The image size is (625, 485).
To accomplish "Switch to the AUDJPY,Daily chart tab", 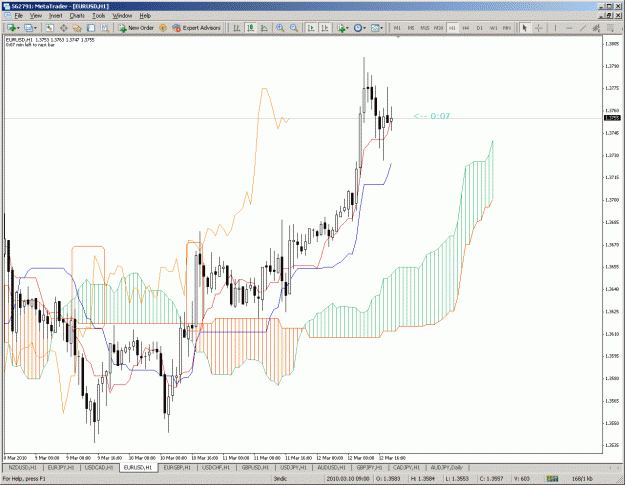I will (x=446, y=467).
